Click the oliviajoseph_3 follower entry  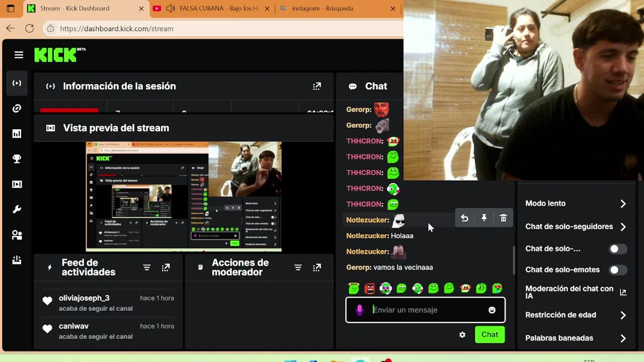pos(108,303)
